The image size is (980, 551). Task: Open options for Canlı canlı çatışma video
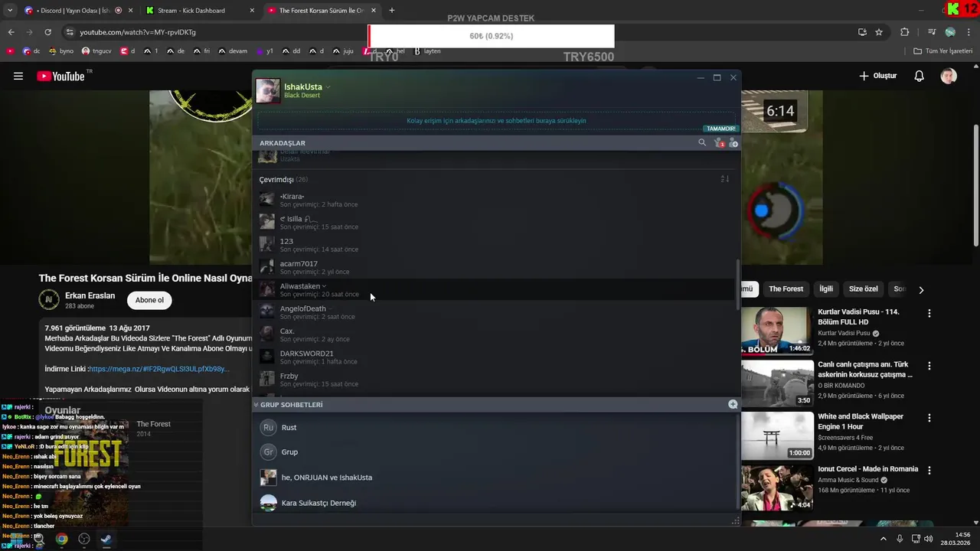point(929,366)
